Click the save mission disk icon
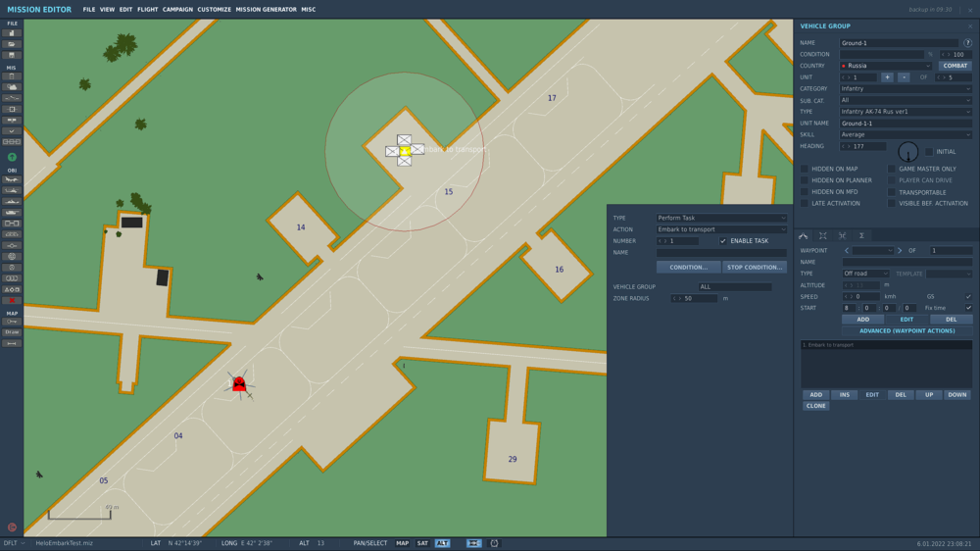Image resolution: width=980 pixels, height=551 pixels. 11,55
